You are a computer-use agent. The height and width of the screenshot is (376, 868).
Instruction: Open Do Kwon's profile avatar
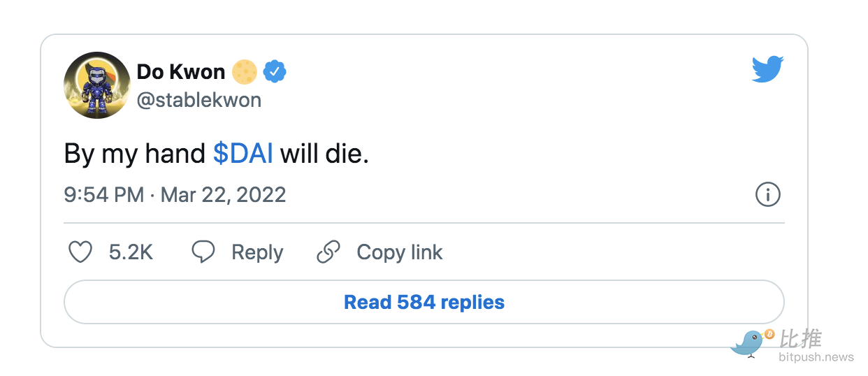97,85
